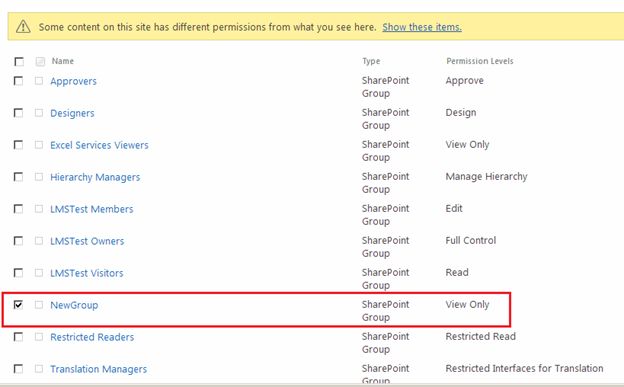Click 'Restricted Interfaces for Translation' text

pyautogui.click(x=524, y=368)
